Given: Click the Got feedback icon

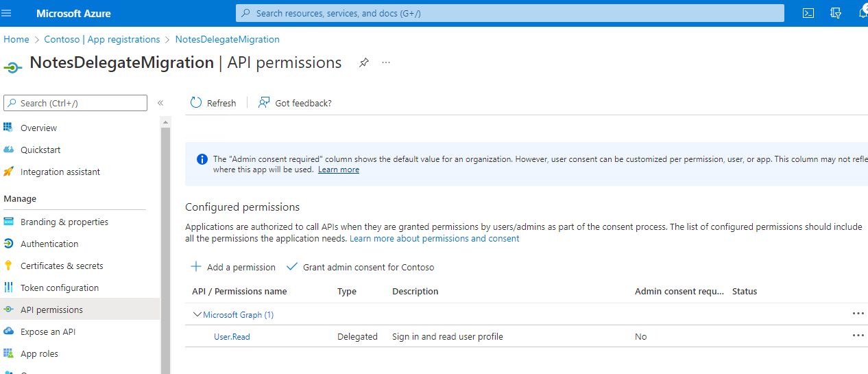Looking at the screenshot, I should click(264, 102).
